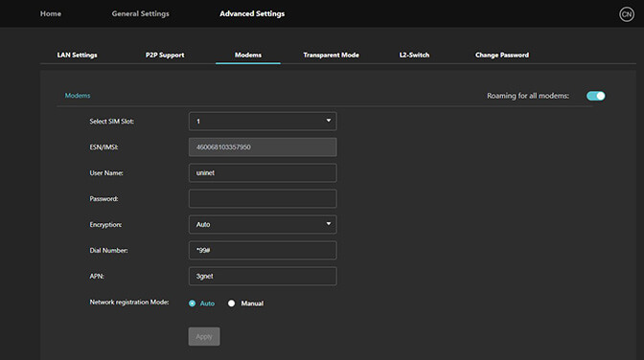Click the APN input field
The width and height of the screenshot is (644, 360).
pyautogui.click(x=263, y=277)
